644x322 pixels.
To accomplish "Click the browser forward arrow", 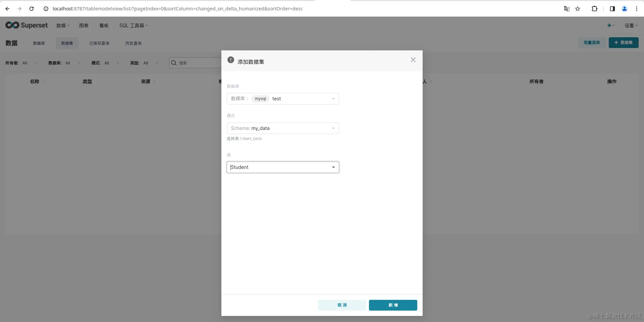I will [x=19, y=9].
